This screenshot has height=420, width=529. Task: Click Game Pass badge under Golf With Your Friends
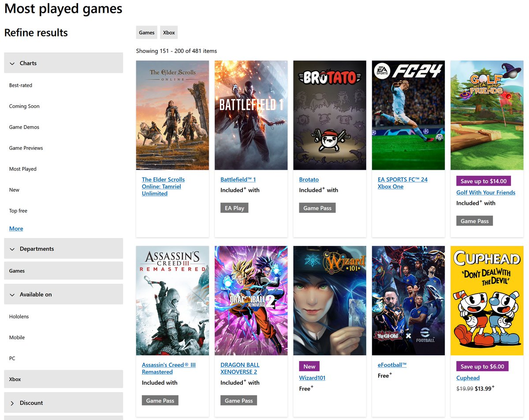474,221
